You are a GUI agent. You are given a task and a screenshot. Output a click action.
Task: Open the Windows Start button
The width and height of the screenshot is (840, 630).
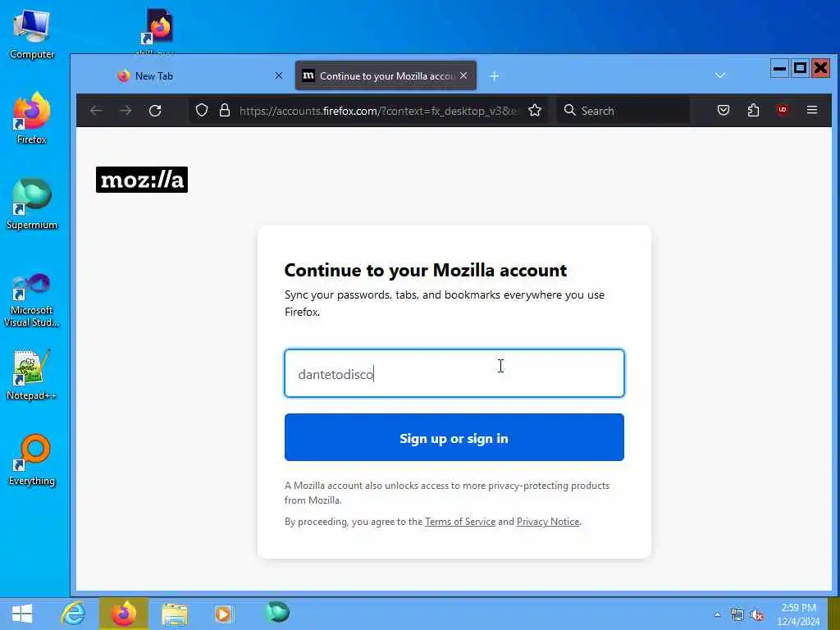tap(22, 614)
